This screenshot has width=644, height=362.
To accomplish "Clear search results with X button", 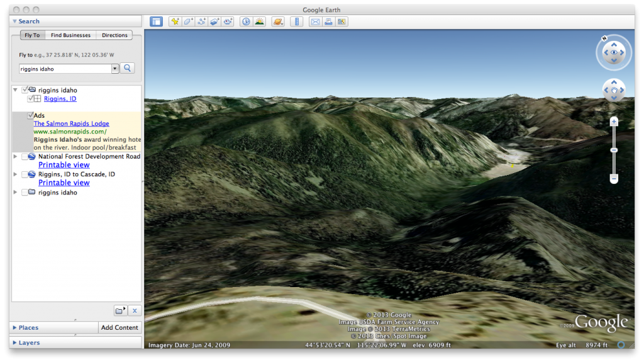I will pos(135,310).
